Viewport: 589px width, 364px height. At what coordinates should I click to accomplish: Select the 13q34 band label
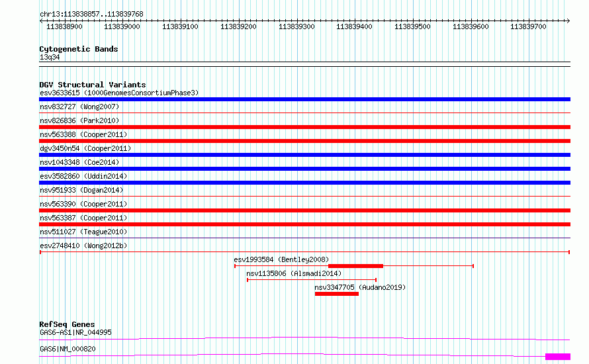(x=50, y=57)
